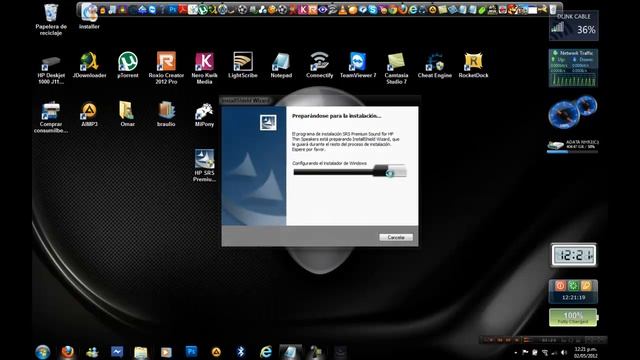This screenshot has width=640, height=360.
Task: Open the Skype icon in top dock
Action: coord(372,10)
